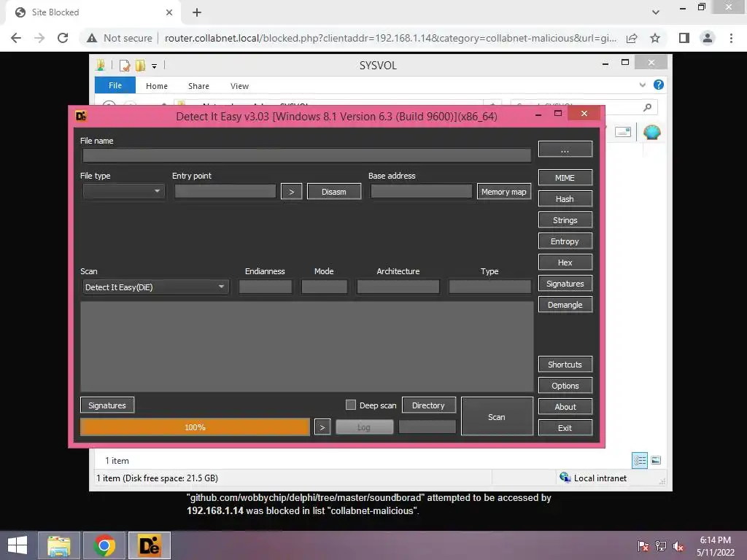The image size is (747, 560).
Task: Click the Disasm button
Action: pyautogui.click(x=334, y=192)
